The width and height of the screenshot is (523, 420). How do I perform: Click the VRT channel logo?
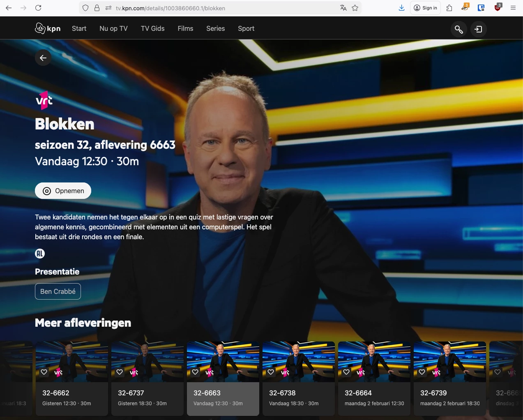pos(44,100)
